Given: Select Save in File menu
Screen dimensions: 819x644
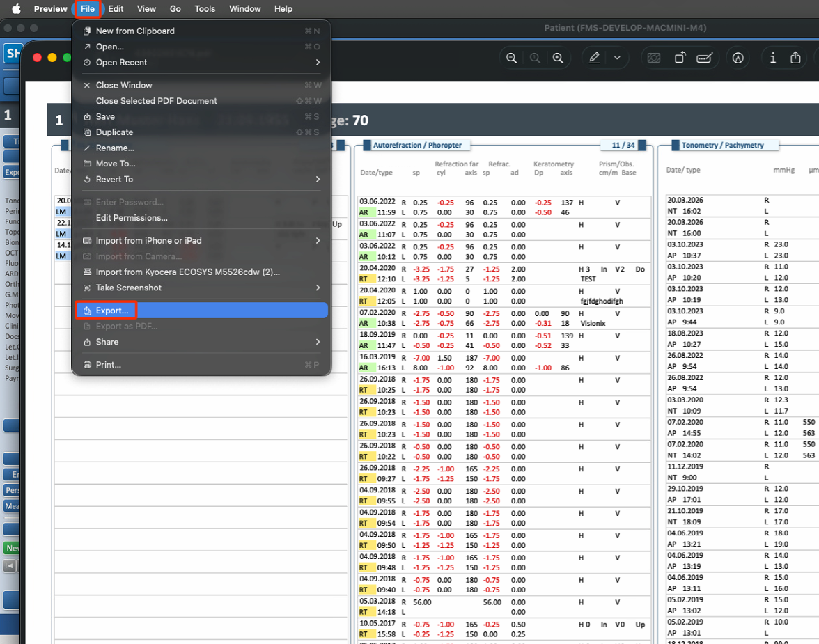Looking at the screenshot, I should click(202, 116).
